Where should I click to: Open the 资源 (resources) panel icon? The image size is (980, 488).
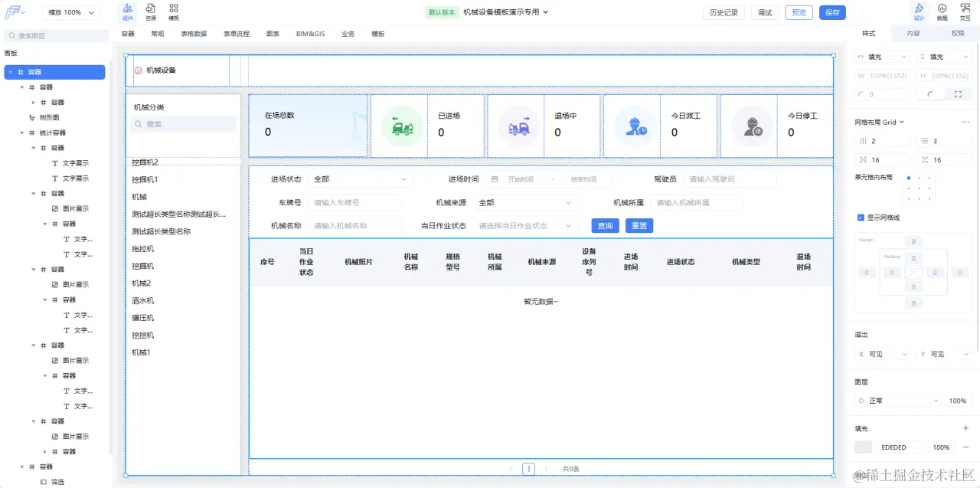[150, 9]
